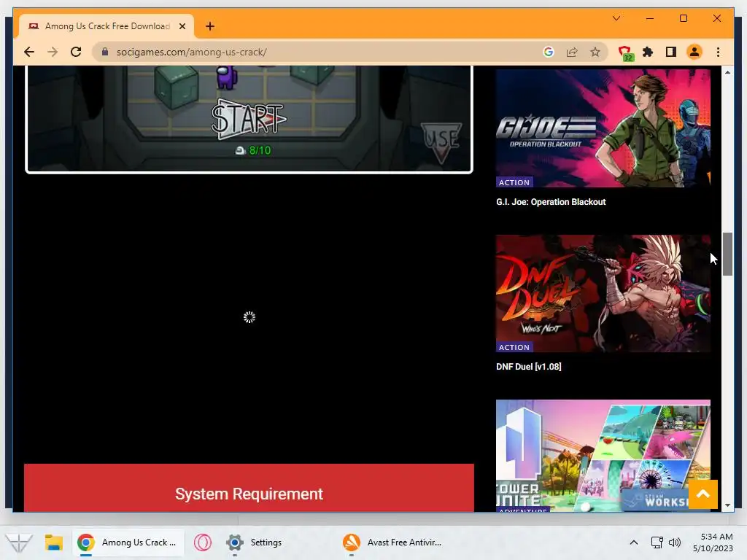Open File Explorer from the taskbar
This screenshot has height=560, width=747.
coord(54,542)
